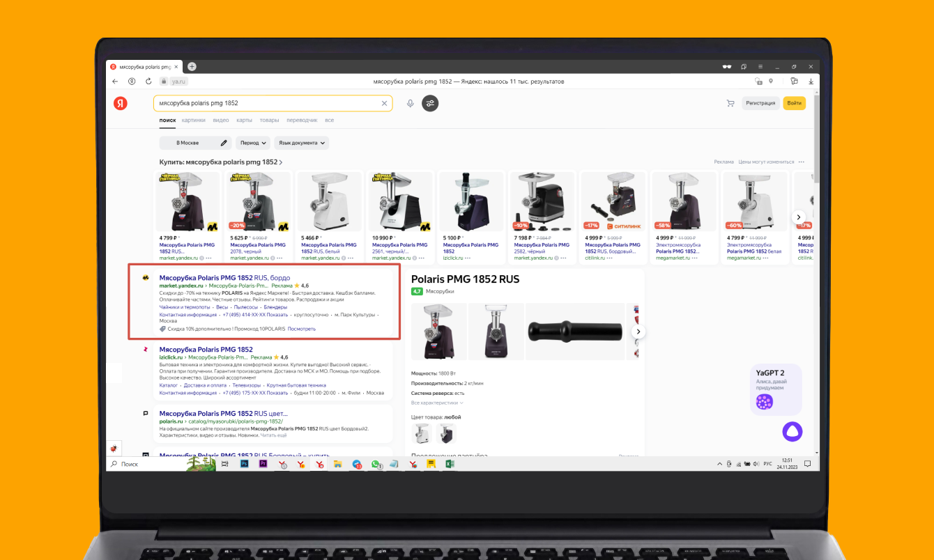Open search filters via sliders icon
934x560 pixels.
(x=430, y=103)
